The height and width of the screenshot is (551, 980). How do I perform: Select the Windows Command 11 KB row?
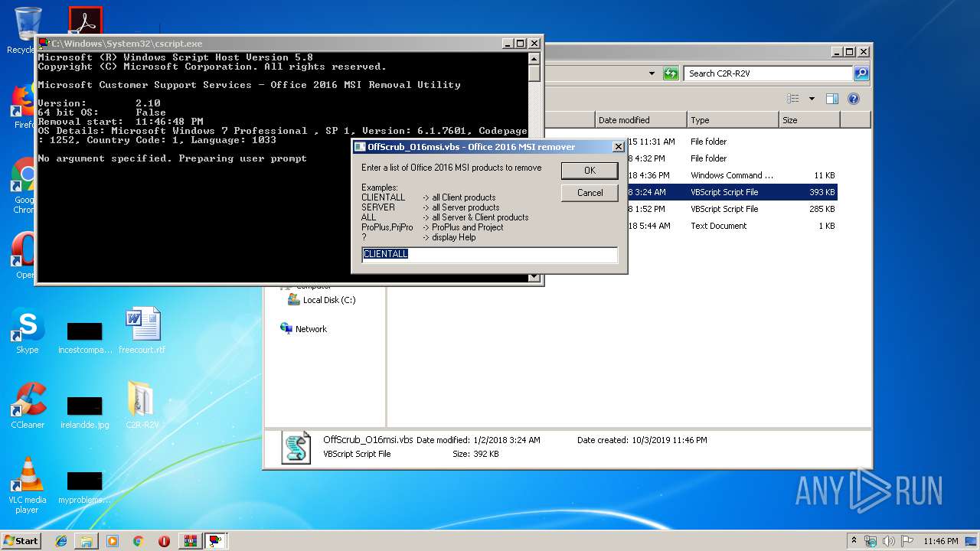(x=732, y=175)
